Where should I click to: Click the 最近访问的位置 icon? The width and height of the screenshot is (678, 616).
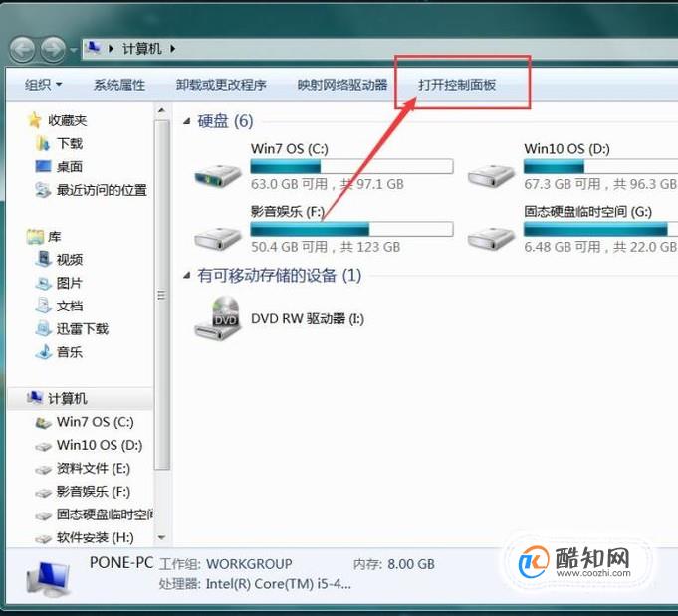pyautogui.click(x=43, y=190)
